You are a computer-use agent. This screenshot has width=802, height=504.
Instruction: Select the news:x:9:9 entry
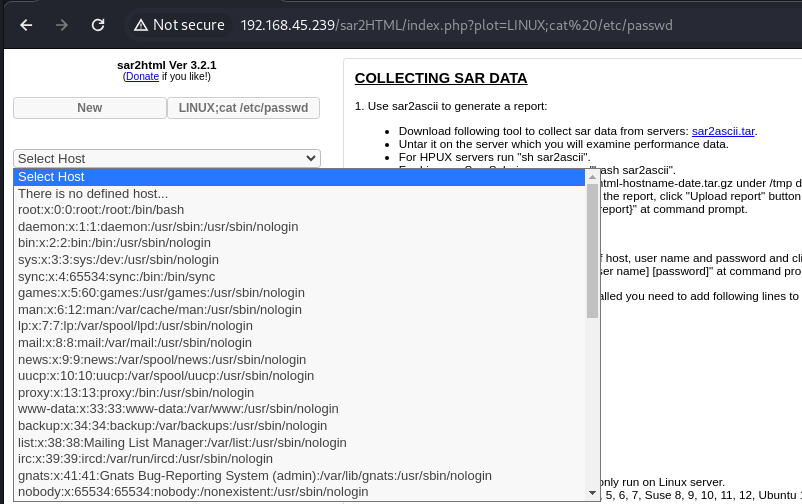(x=300, y=360)
